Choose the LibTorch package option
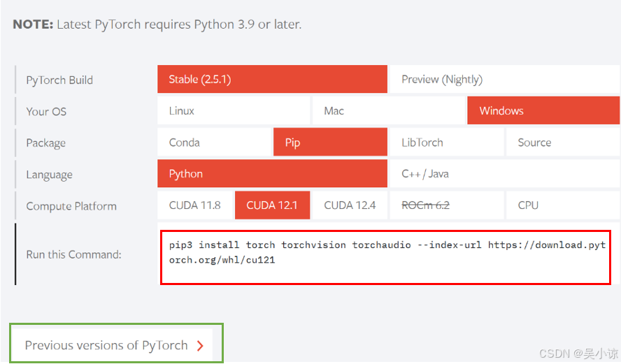This screenshot has height=364, width=621. click(446, 142)
